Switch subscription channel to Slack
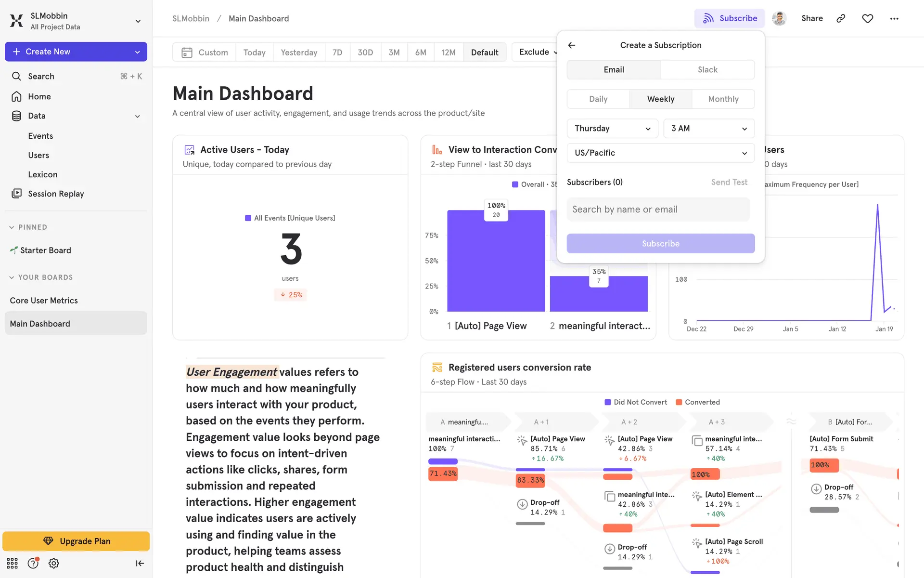The image size is (924, 578). [707, 70]
